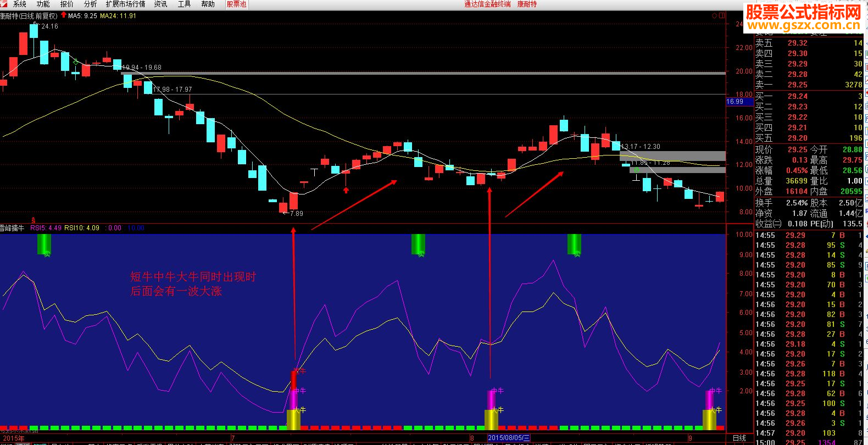Click the 换手 2.54% value
Viewport: 868px width, 445px height.
tap(797, 203)
